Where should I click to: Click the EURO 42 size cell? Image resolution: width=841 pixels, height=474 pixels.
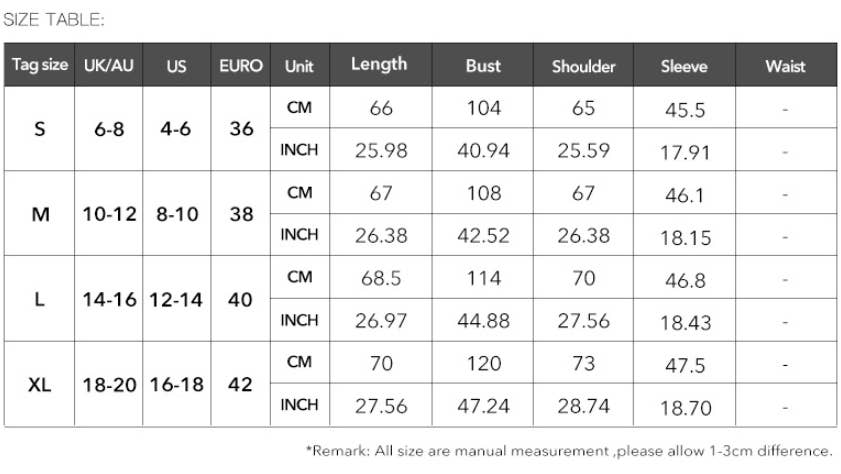pos(241,384)
